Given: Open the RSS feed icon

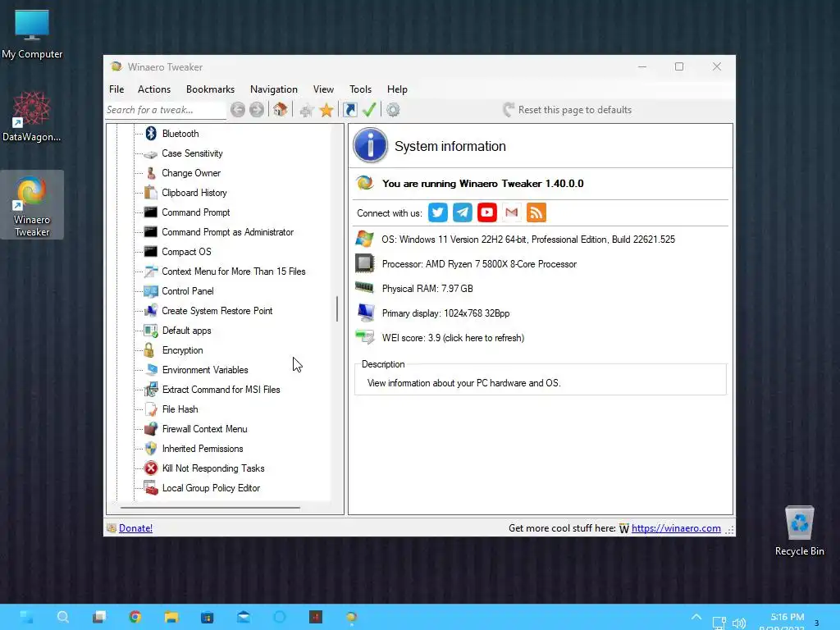Looking at the screenshot, I should click(536, 212).
